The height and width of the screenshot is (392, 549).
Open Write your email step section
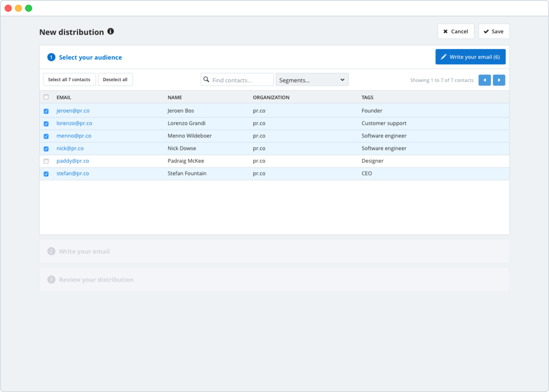[274, 251]
